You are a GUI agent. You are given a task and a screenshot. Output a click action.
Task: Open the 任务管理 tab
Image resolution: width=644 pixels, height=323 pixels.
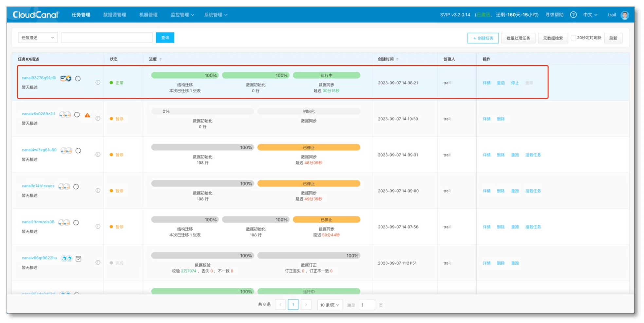[81, 15]
